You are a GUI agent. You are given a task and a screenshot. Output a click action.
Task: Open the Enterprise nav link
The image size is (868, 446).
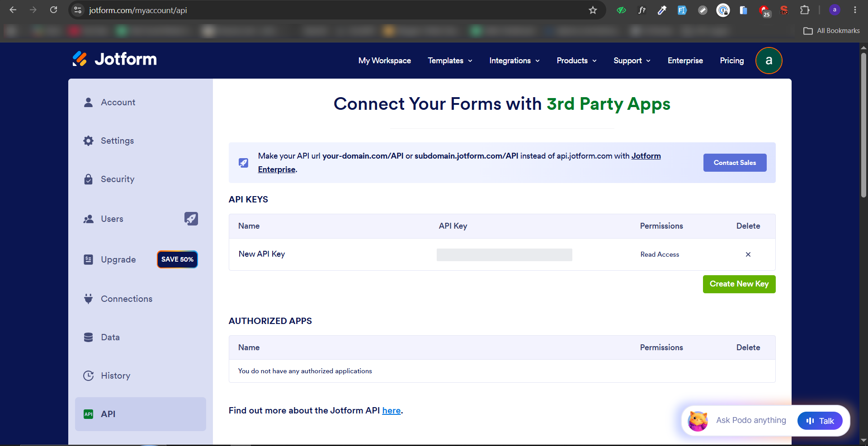[x=685, y=61]
